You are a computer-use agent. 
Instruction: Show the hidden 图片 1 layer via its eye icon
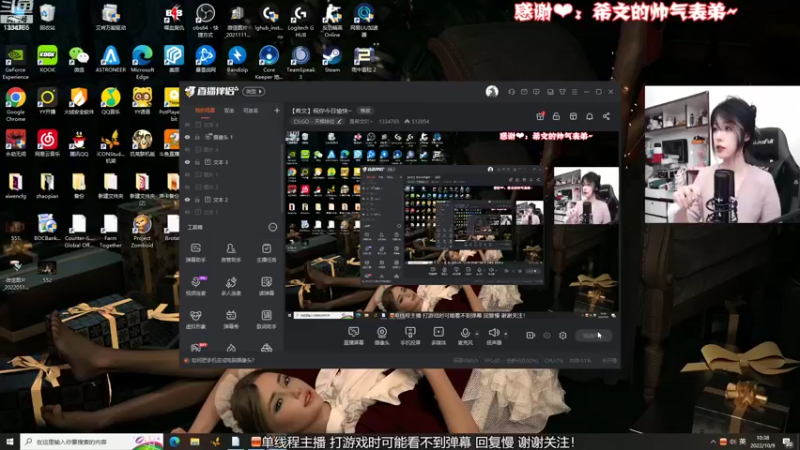[x=187, y=174]
